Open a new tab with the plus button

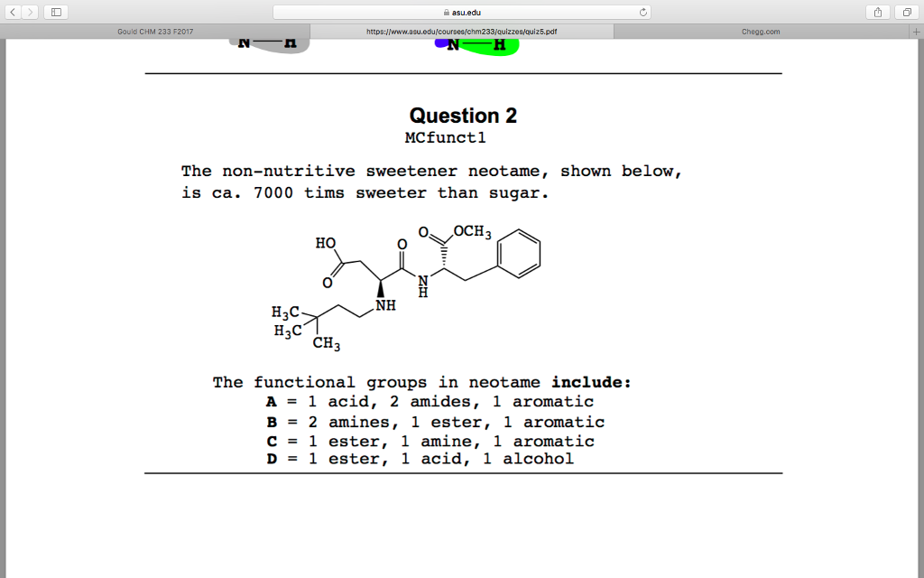tap(916, 30)
